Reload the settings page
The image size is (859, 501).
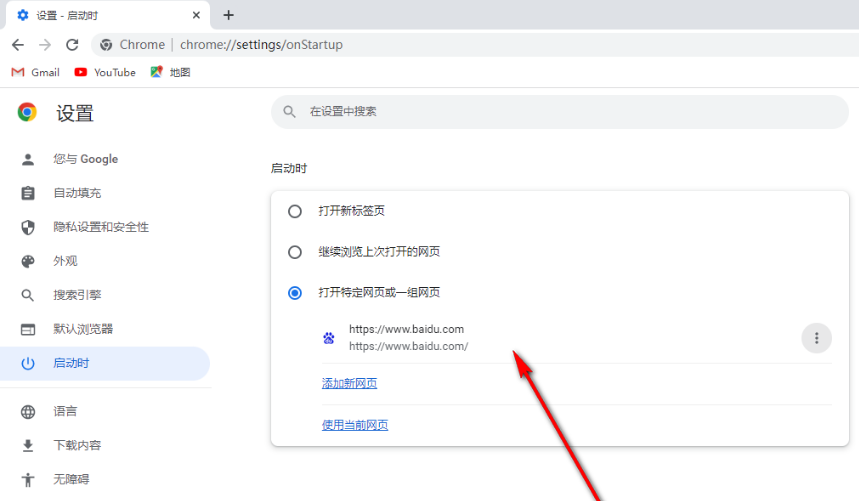72,45
